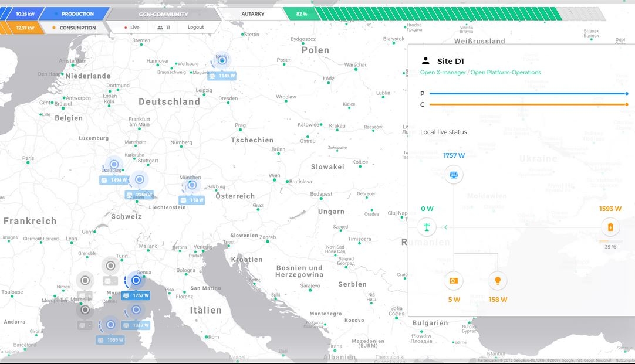
Task: Click the Berlin site marker circle
Action: [x=222, y=61]
